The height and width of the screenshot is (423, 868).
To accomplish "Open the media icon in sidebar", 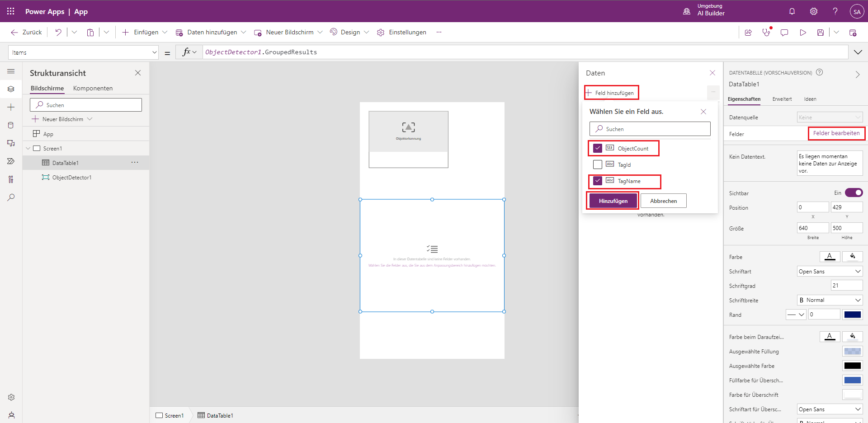I will pos(11,143).
